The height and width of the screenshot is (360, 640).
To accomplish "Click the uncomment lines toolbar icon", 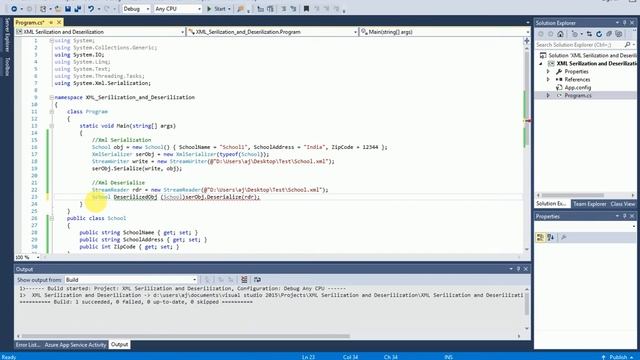I will [x=293, y=9].
